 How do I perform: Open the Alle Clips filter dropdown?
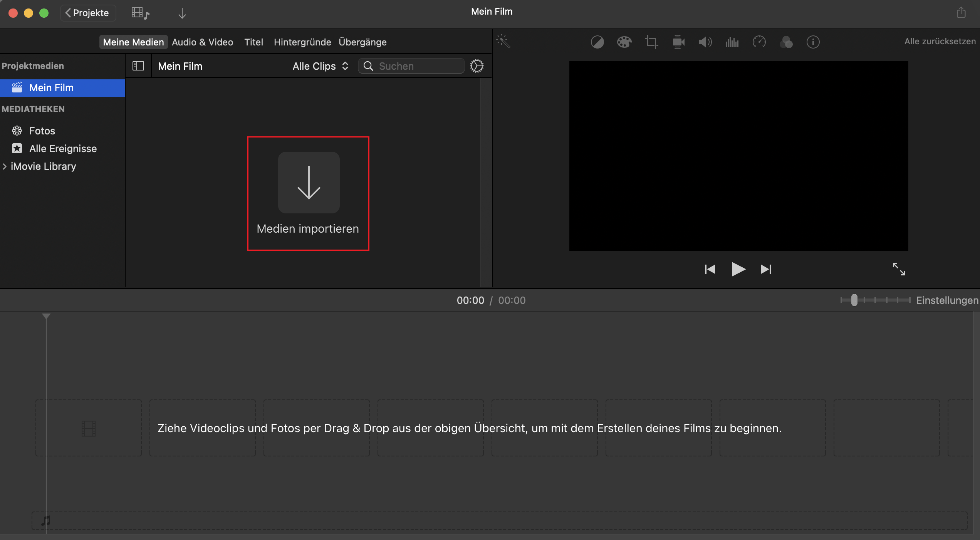320,66
